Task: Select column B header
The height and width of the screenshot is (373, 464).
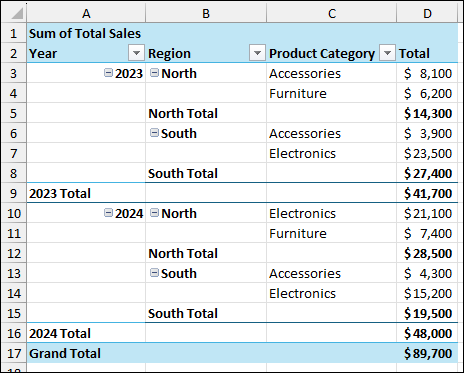Action: point(206,13)
